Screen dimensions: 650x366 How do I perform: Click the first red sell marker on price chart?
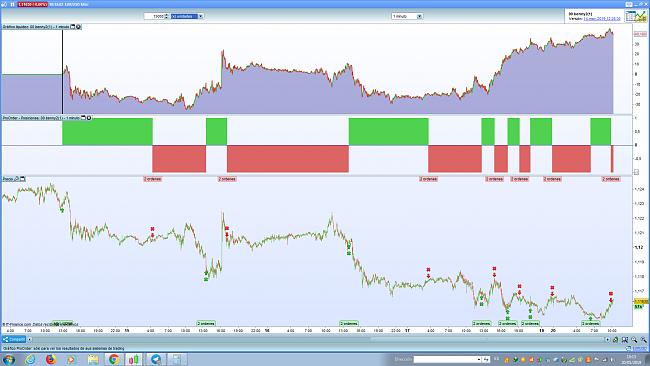coord(153,232)
